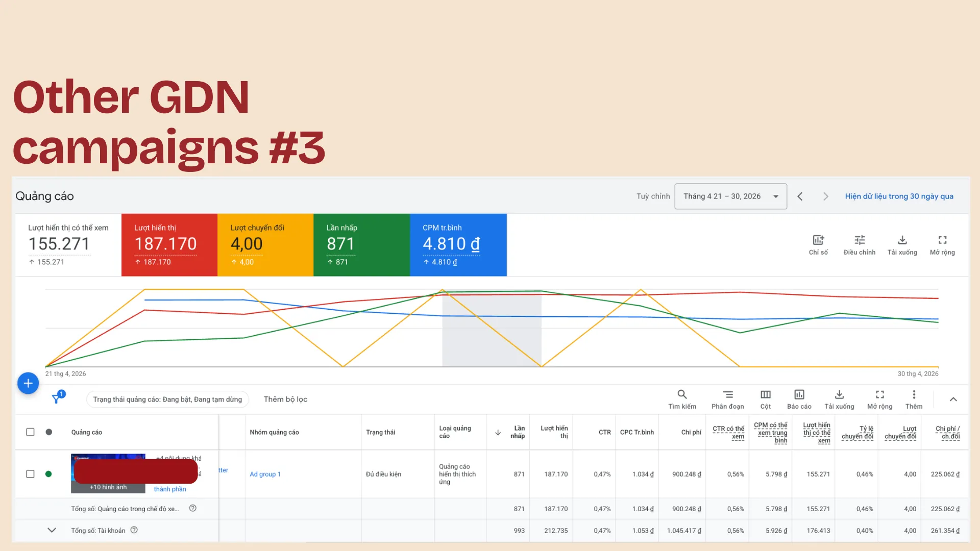Sort by CTR có thể xem column header
Screen dimensions: 980x551
click(x=728, y=433)
